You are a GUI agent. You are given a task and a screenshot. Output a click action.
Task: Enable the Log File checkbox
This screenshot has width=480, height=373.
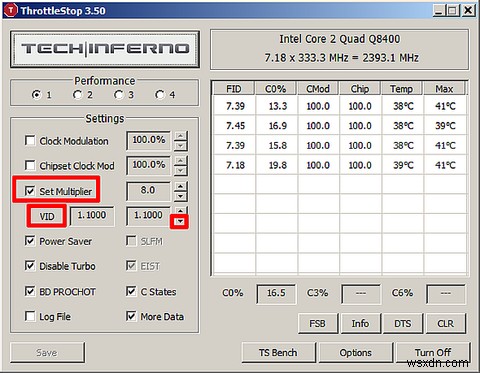(30, 316)
